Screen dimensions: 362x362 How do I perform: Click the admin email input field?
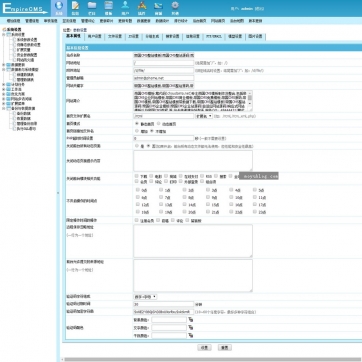coord(163,78)
